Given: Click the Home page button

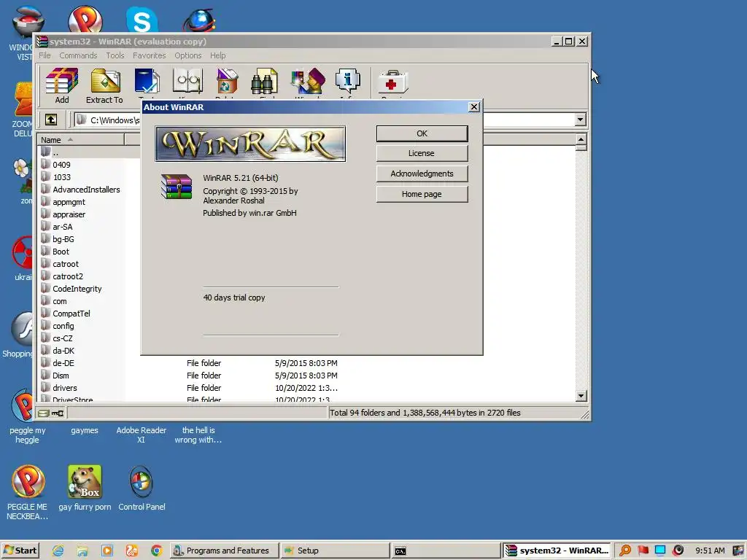Looking at the screenshot, I should [x=422, y=194].
